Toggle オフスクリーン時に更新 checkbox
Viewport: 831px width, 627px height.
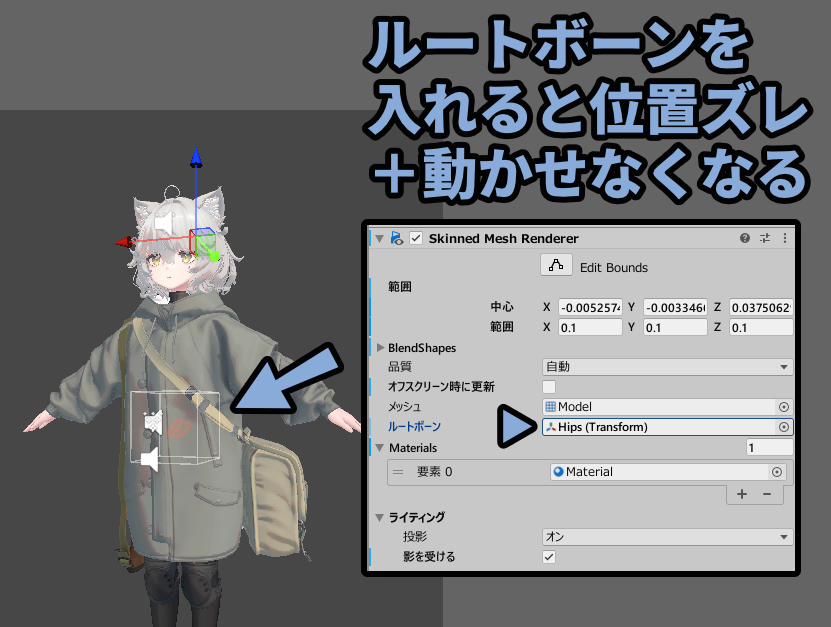[549, 386]
